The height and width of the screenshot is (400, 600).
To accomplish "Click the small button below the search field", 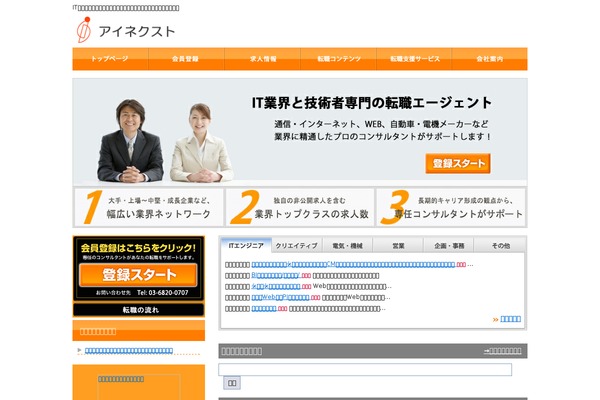I will pyautogui.click(x=232, y=383).
